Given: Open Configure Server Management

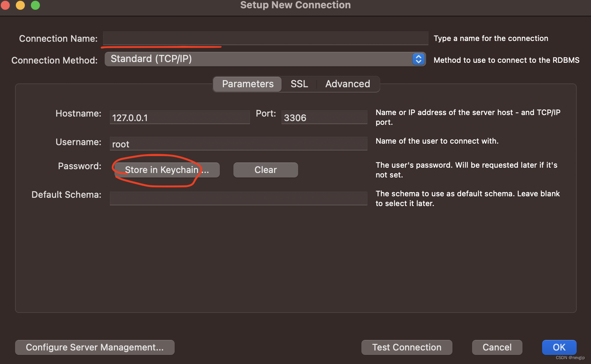Looking at the screenshot, I should [x=94, y=347].
